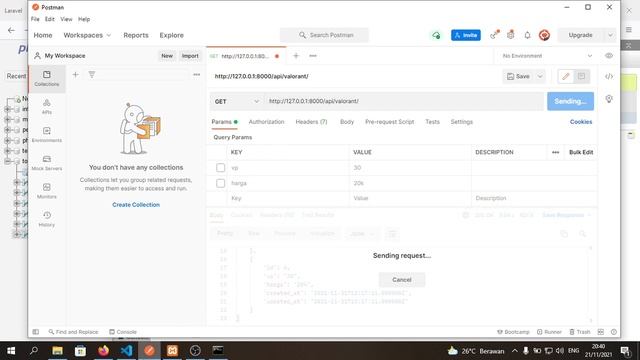This screenshot has width=640, height=360.
Task: Click the request URL input field
Action: [x=404, y=101]
